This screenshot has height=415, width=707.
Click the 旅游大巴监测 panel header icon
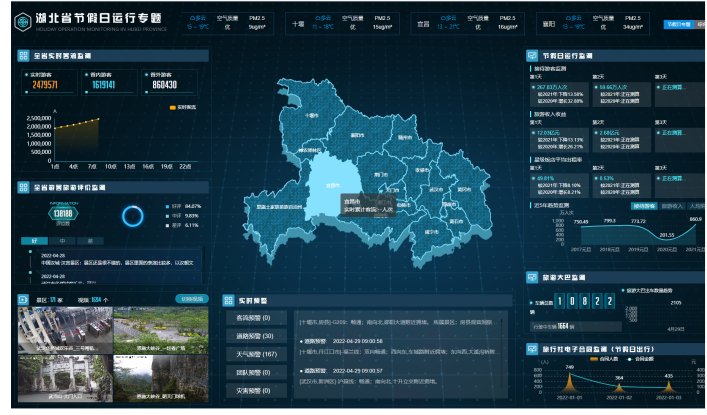coord(532,276)
